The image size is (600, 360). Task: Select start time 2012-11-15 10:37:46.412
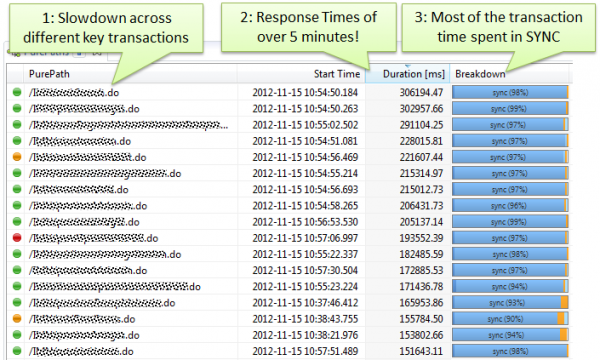[305, 303]
